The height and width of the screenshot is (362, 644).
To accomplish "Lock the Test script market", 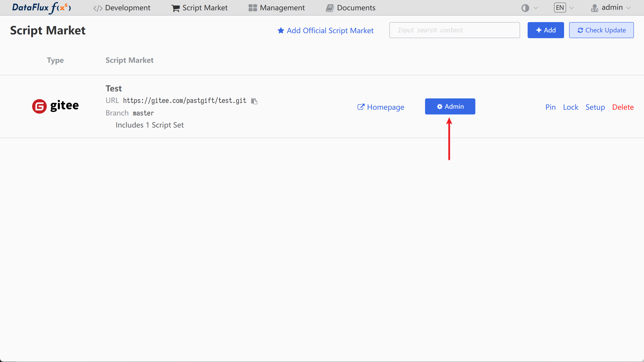I will (571, 107).
